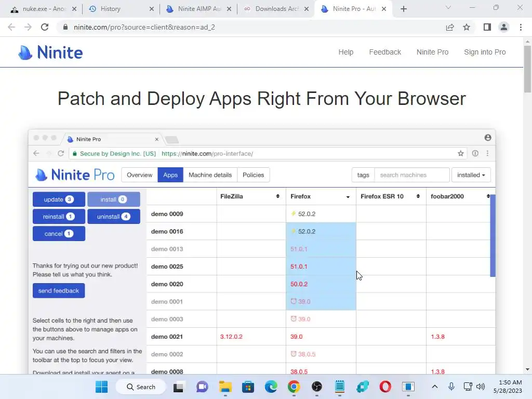
Task: Share this page with the share icon
Action: coord(450,27)
